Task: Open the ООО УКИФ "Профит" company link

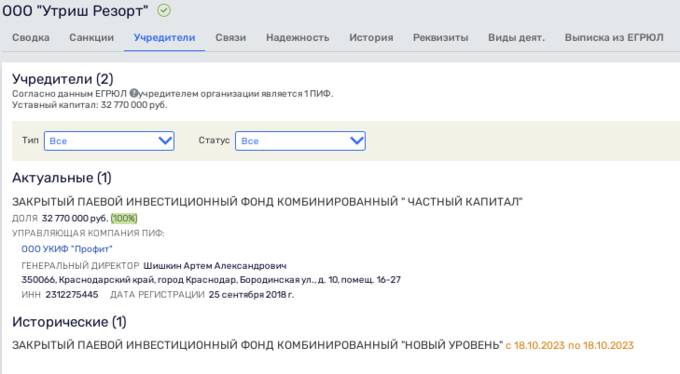Action: pos(67,249)
